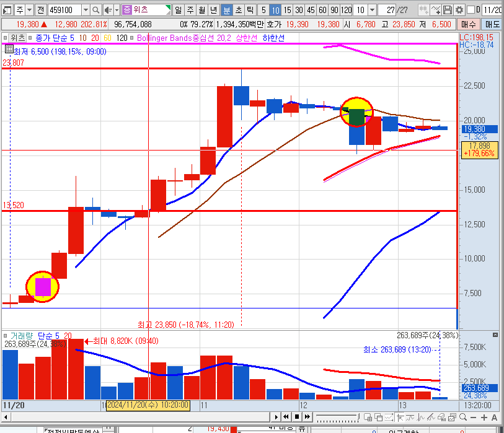Click the horizontal scrollbar left arrow
The height and width of the screenshot is (433, 504).
6,418
